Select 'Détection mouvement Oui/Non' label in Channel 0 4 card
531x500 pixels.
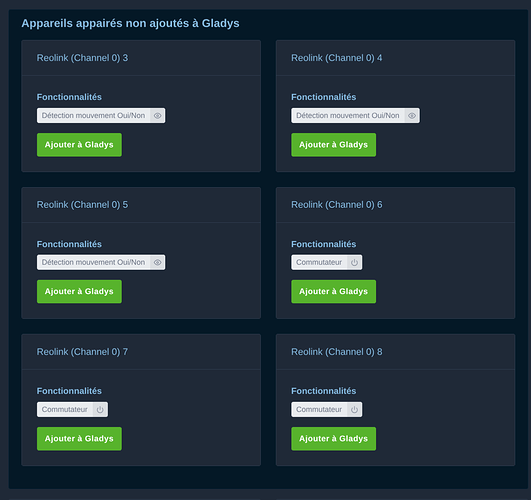coord(347,116)
